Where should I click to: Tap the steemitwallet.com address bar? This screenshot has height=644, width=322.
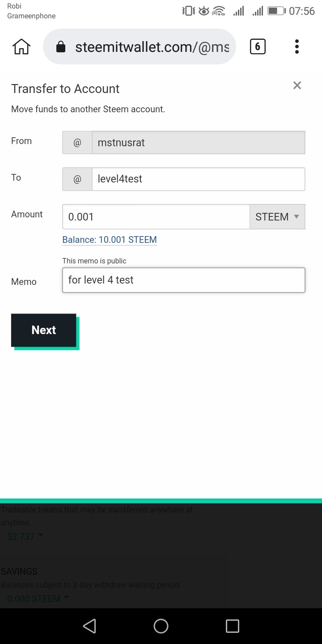coord(152,47)
